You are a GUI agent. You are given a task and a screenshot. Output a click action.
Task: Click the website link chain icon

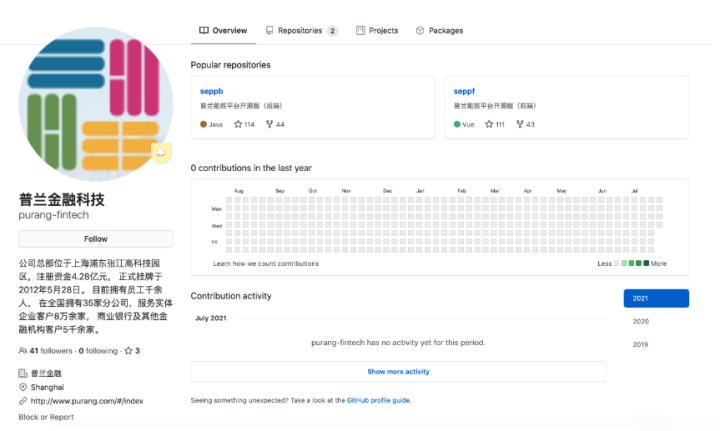[22, 401]
